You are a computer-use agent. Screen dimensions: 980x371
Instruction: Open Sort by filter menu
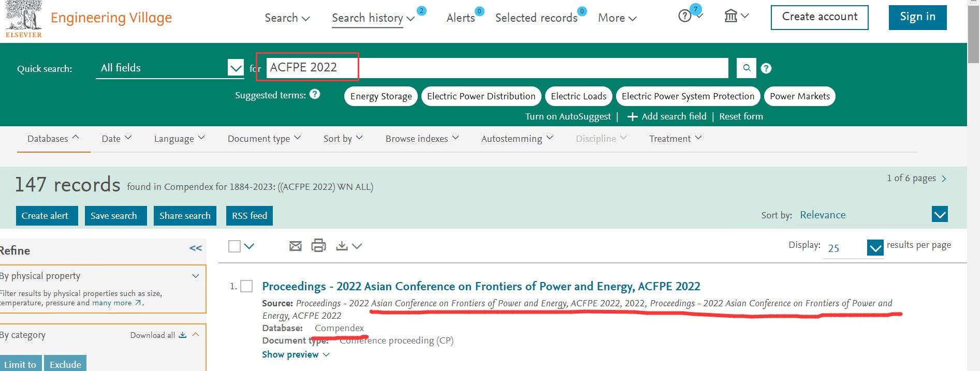click(343, 138)
